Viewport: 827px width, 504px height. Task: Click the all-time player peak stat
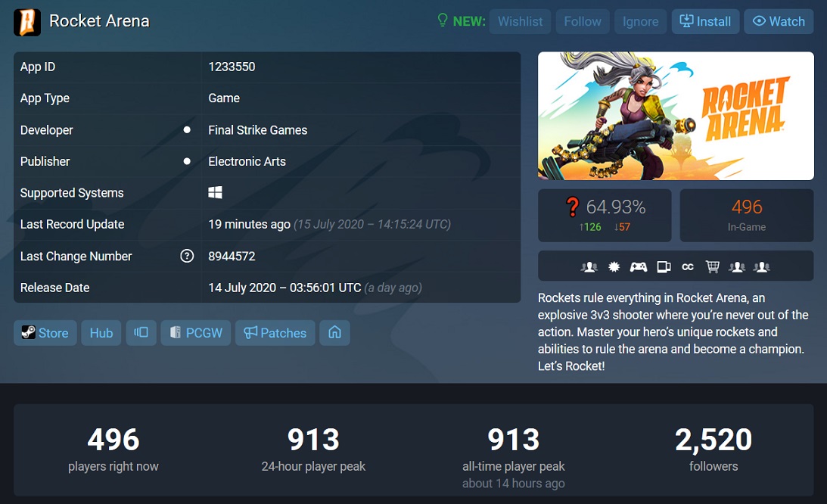pos(513,457)
